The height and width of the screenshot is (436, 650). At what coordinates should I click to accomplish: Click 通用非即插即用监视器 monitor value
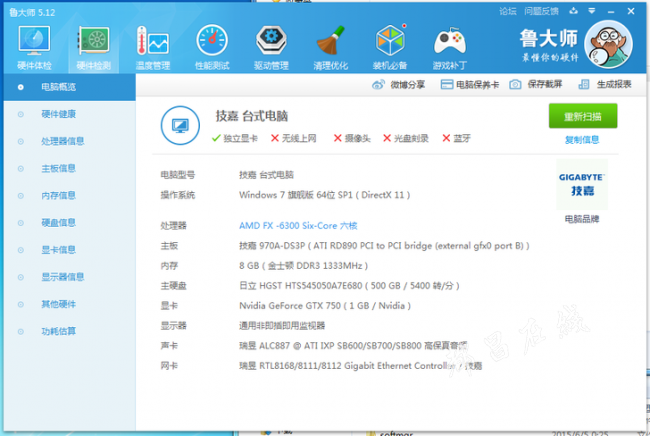click(x=282, y=326)
